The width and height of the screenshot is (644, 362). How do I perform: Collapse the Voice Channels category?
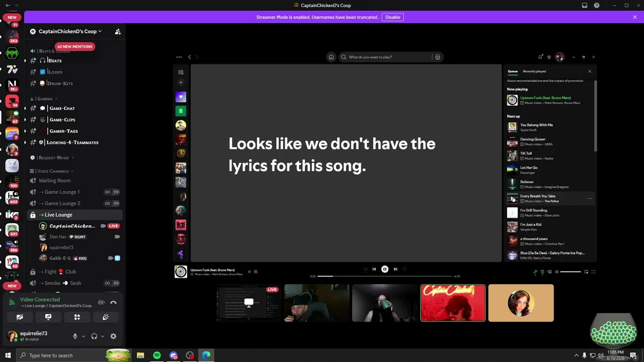click(52, 171)
